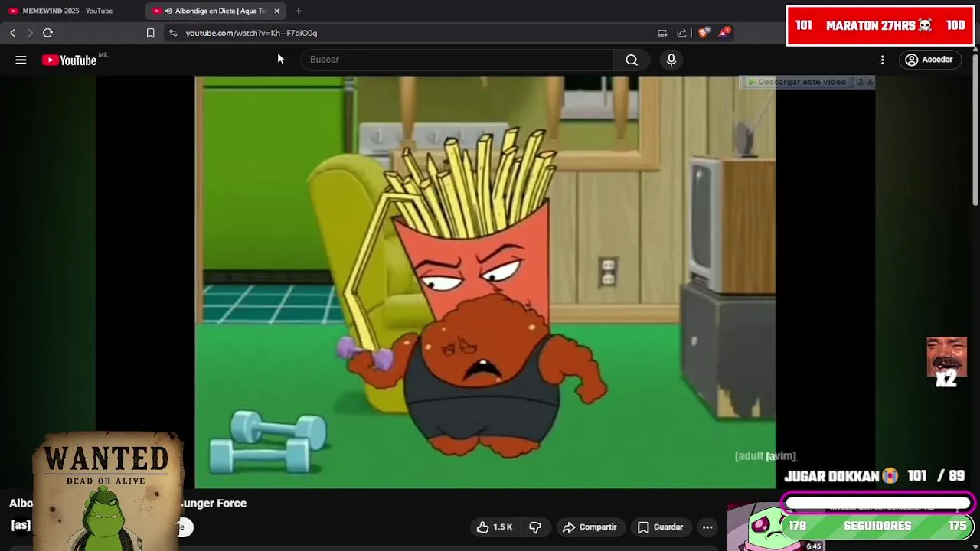Click the Buscar search field
980x551 pixels.
click(456, 60)
